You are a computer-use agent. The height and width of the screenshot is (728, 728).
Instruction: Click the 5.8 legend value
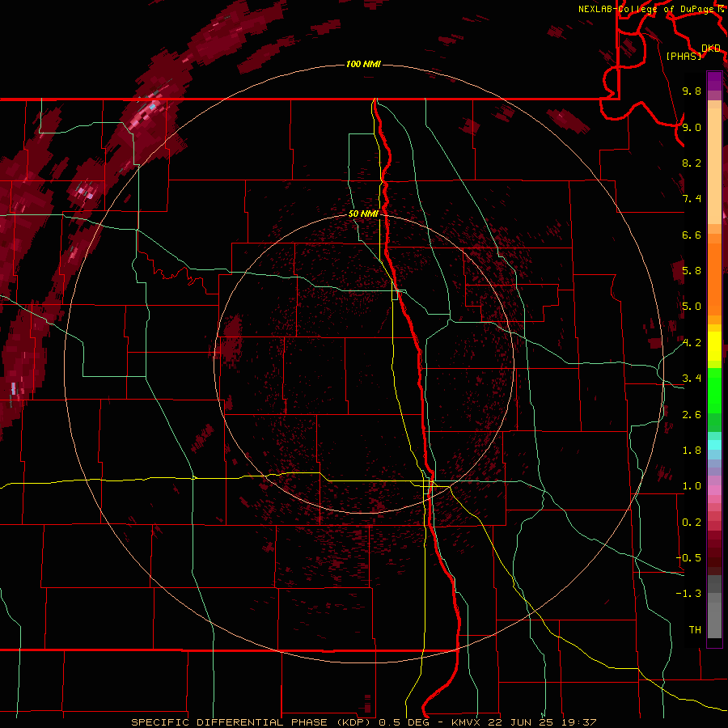point(692,271)
